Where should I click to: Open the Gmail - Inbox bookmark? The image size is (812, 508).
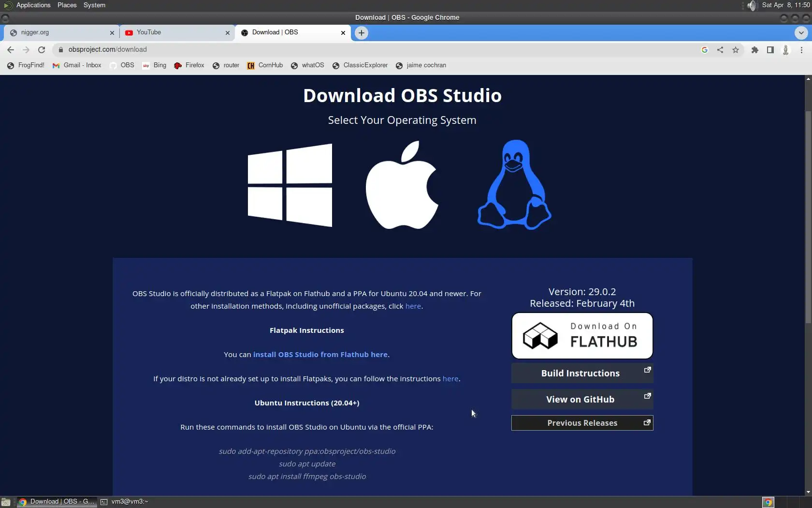77,65
